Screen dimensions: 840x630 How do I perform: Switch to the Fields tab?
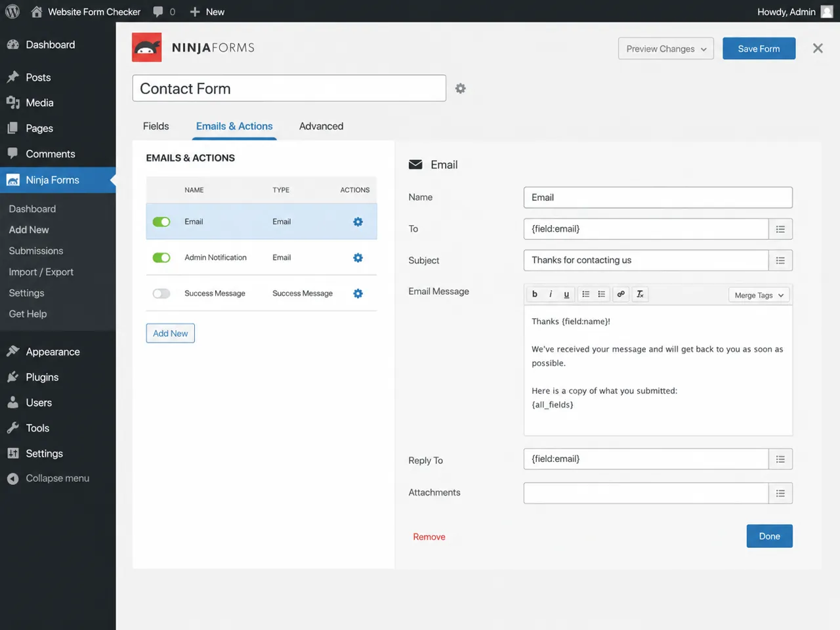[x=156, y=126]
